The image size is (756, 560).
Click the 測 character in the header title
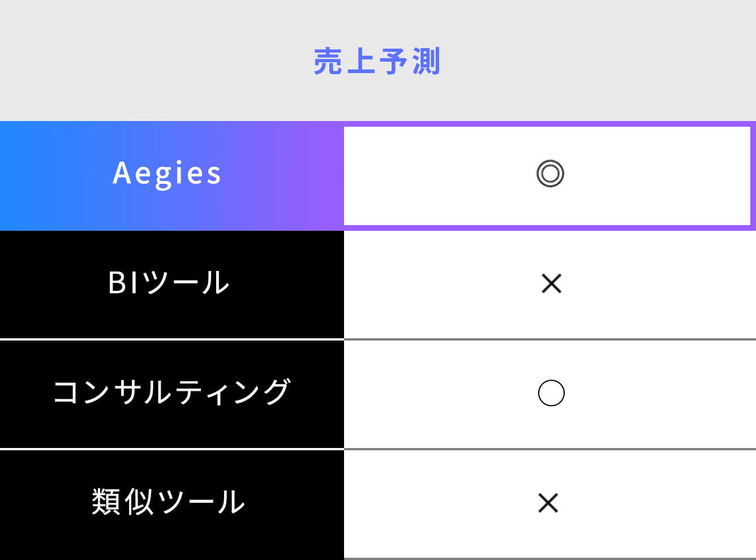(426, 62)
